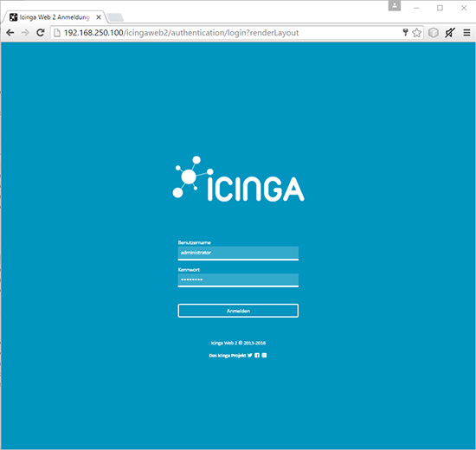
Task: Focus the Benutzername input field
Action: tap(238, 253)
